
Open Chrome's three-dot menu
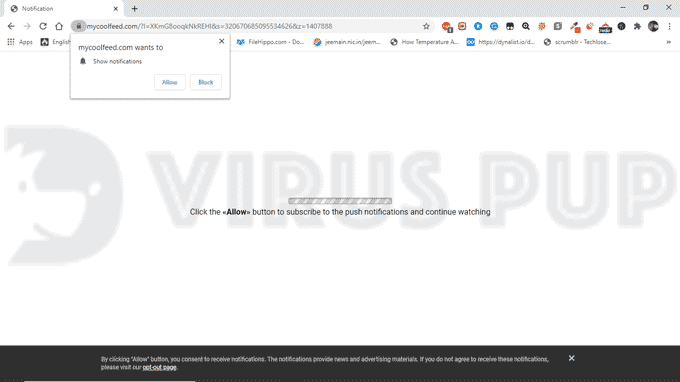669,26
